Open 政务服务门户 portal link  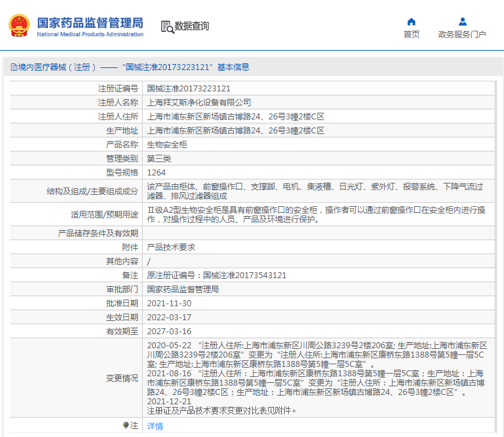[x=462, y=34]
